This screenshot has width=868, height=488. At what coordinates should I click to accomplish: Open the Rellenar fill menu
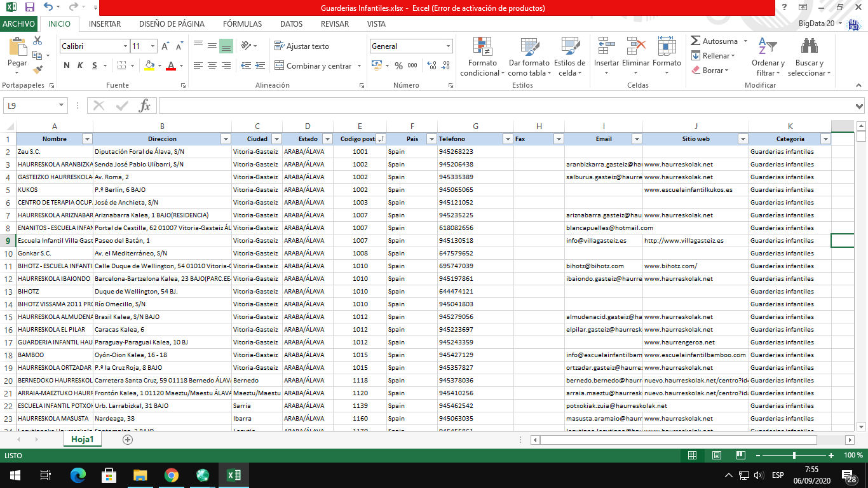pos(713,56)
